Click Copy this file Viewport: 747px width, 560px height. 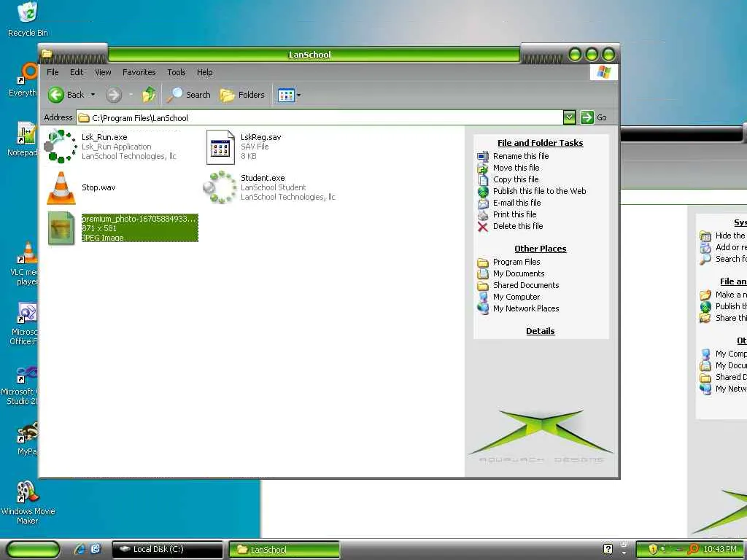[x=516, y=179]
